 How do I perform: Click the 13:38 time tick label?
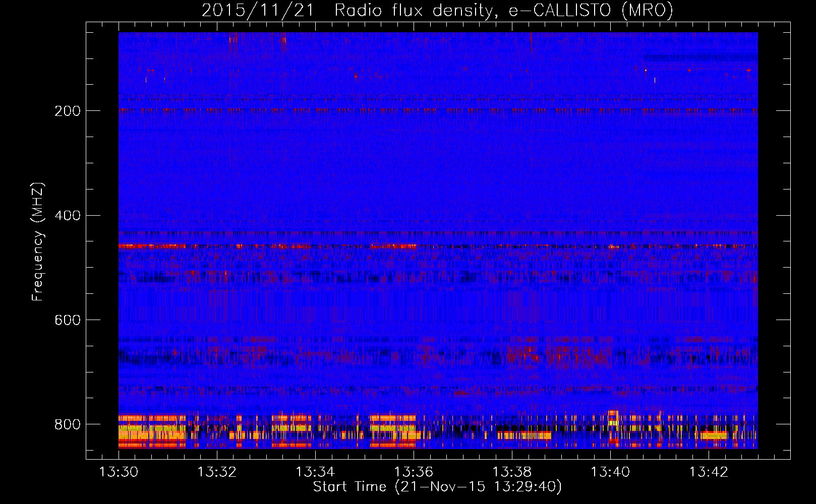tap(512, 472)
